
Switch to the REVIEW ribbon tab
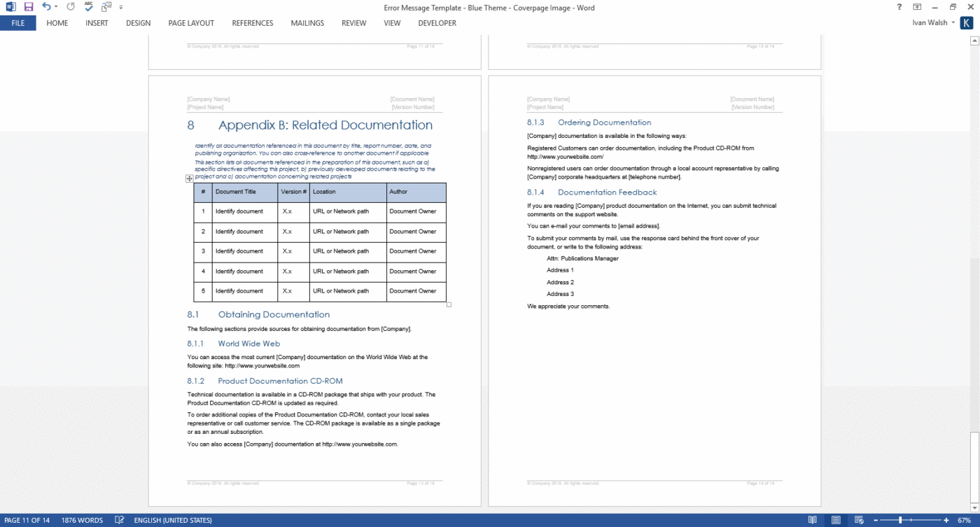coord(353,23)
